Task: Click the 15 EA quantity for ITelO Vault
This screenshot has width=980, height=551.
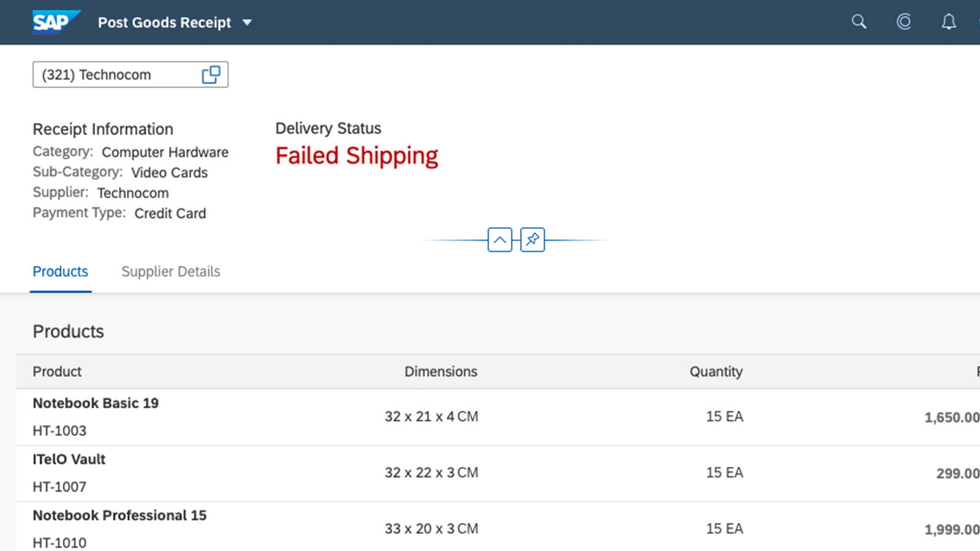Action: 725,473
